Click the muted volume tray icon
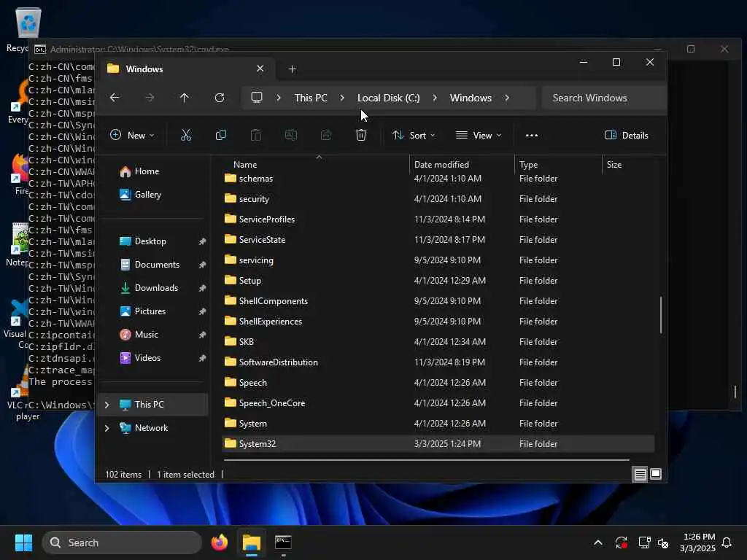Image resolution: width=747 pixels, height=560 pixels. (663, 542)
